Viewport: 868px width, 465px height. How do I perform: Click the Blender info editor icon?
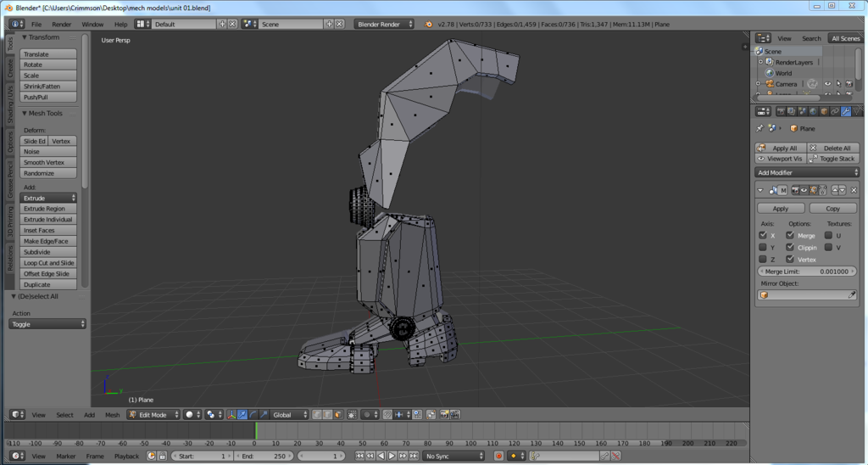[16, 24]
